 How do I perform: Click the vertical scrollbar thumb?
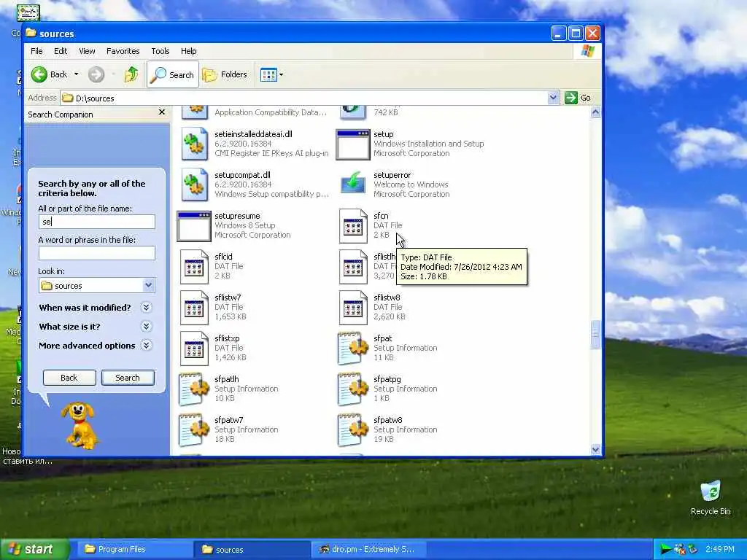[x=595, y=335]
